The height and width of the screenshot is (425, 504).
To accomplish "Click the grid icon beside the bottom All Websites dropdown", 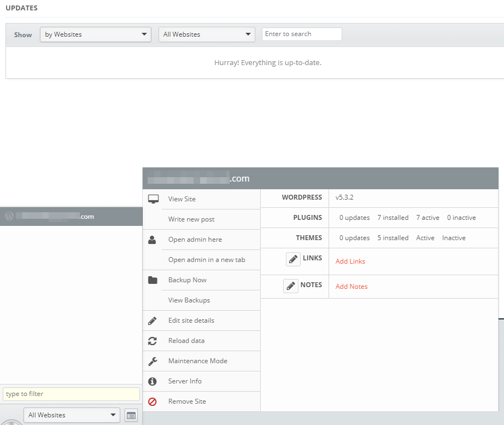I will pyautogui.click(x=131, y=415).
